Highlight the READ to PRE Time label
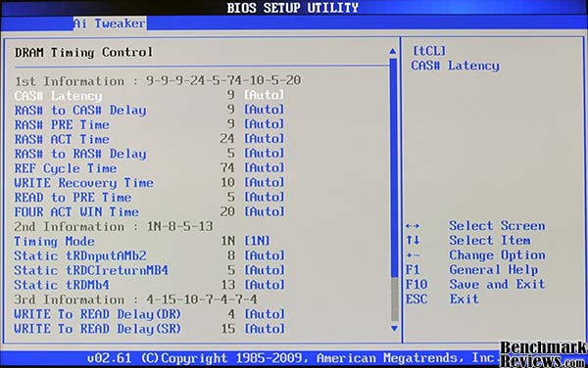This screenshot has height=368, width=588. pos(73,198)
